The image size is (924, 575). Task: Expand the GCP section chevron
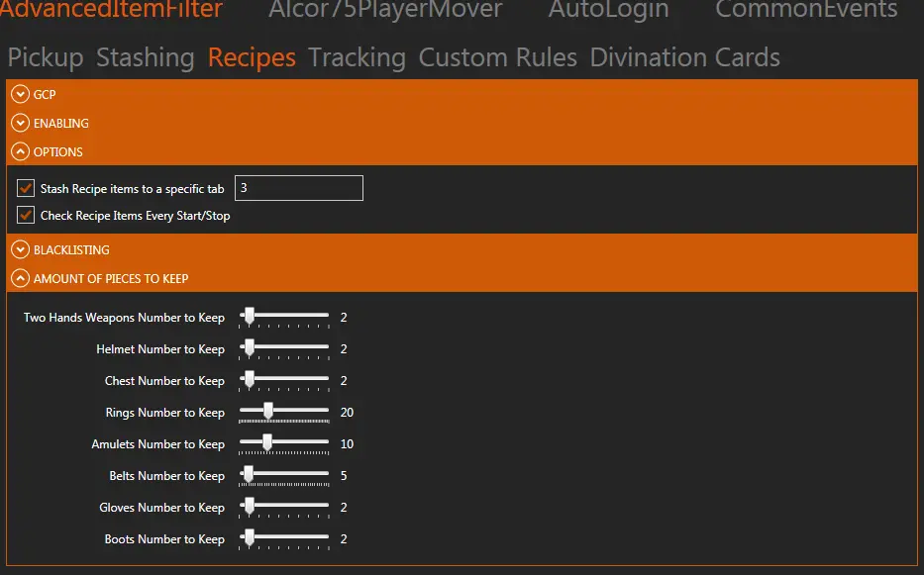tap(20, 95)
